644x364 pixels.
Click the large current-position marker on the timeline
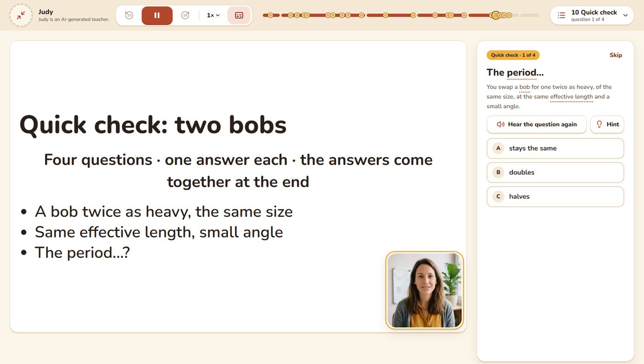(x=495, y=15)
